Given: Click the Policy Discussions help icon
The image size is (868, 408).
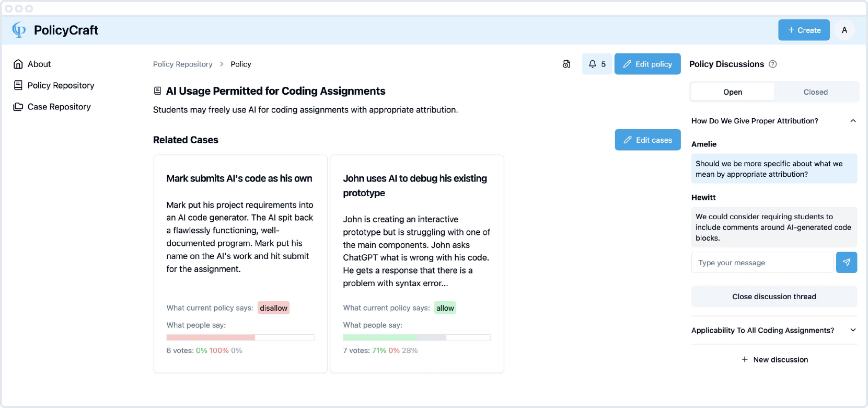Looking at the screenshot, I should click(x=773, y=64).
